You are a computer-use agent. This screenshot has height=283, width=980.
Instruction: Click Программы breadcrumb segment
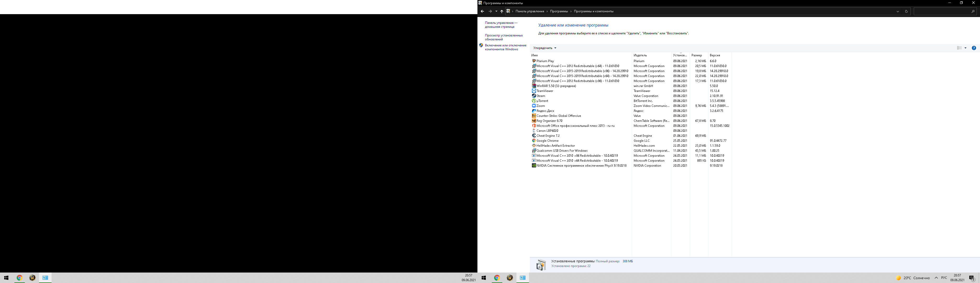click(559, 12)
